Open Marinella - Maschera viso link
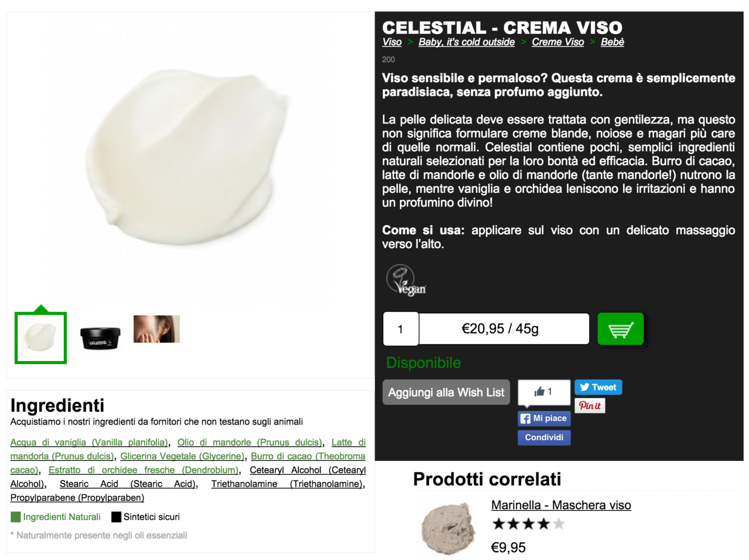Viewport: 749px width, 560px height. click(x=561, y=505)
